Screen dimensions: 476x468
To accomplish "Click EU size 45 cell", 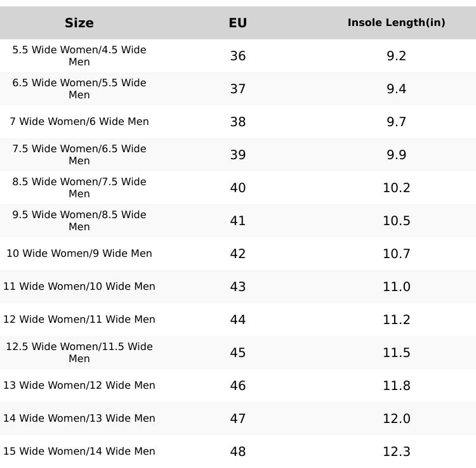I will point(237,353).
